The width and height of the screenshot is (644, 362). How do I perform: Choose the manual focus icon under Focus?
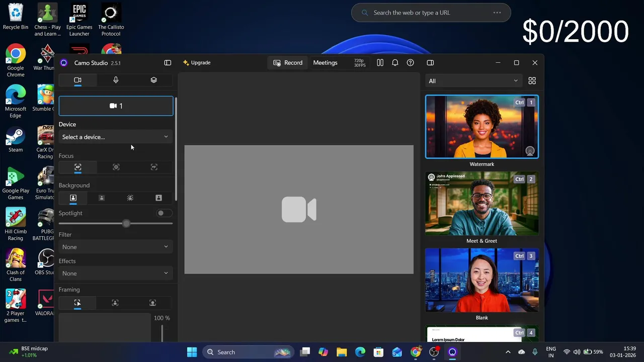[154, 167]
